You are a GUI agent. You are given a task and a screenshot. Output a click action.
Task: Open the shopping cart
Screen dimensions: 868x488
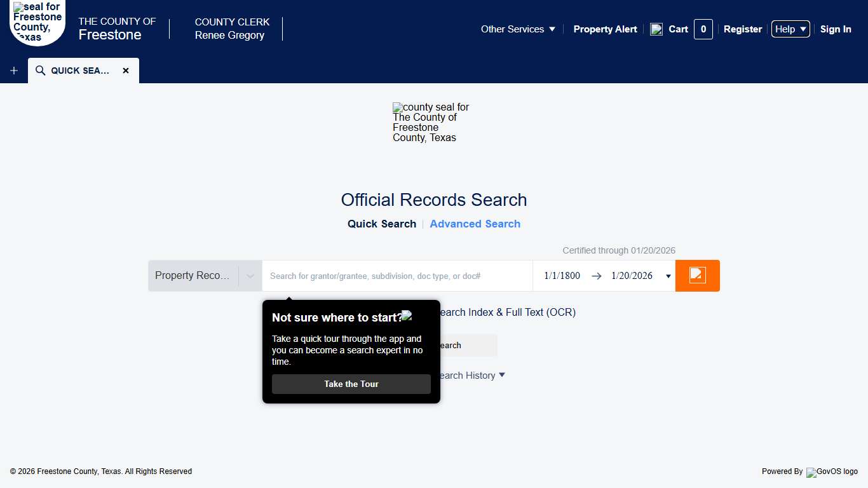(678, 29)
